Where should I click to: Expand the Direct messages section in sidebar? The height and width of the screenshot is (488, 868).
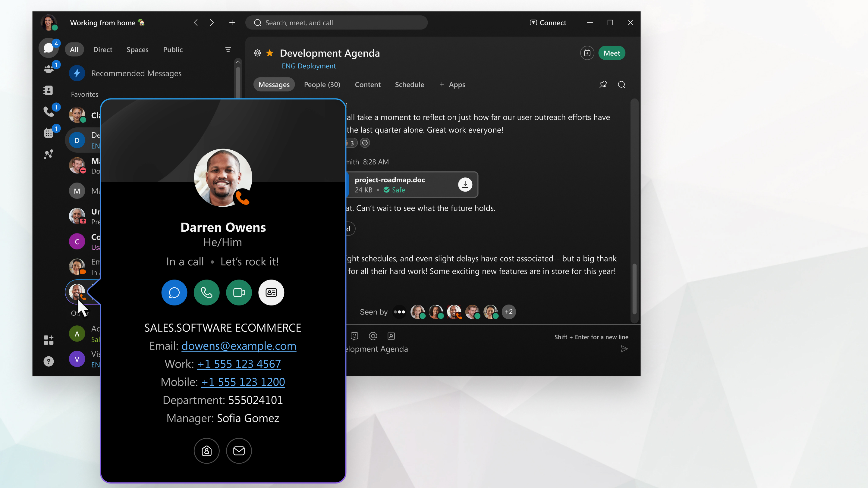[x=102, y=49]
